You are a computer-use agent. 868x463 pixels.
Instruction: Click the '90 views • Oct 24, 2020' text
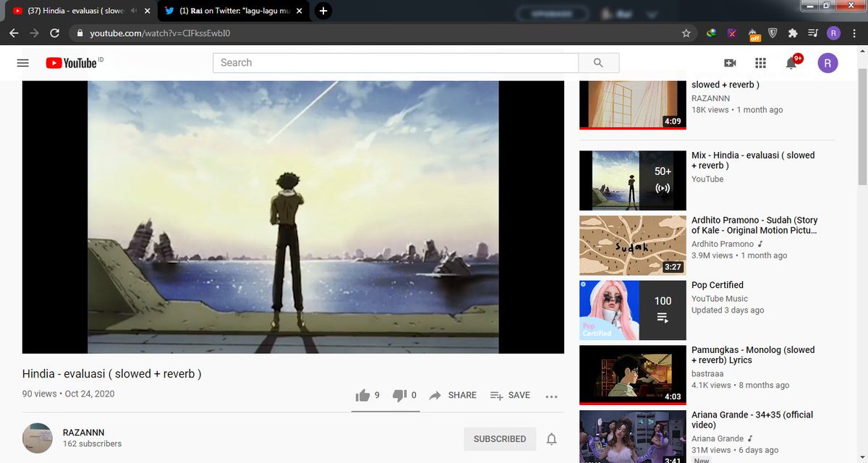[68, 394]
